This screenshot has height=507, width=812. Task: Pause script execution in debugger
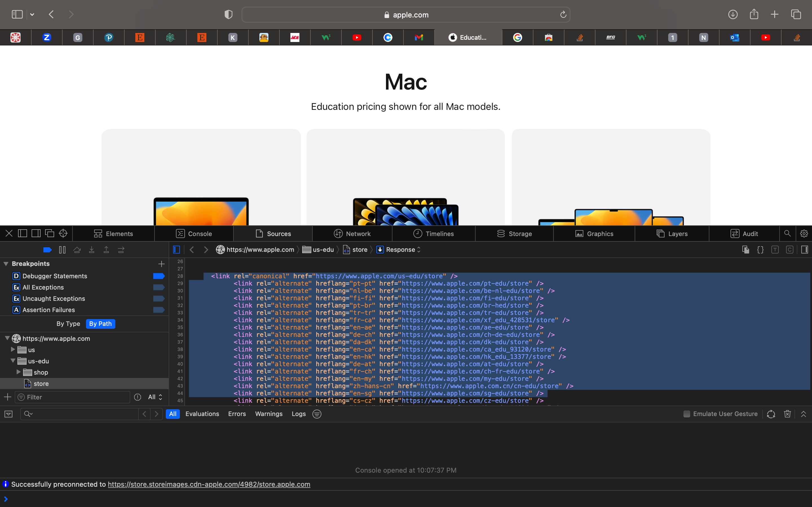click(62, 250)
